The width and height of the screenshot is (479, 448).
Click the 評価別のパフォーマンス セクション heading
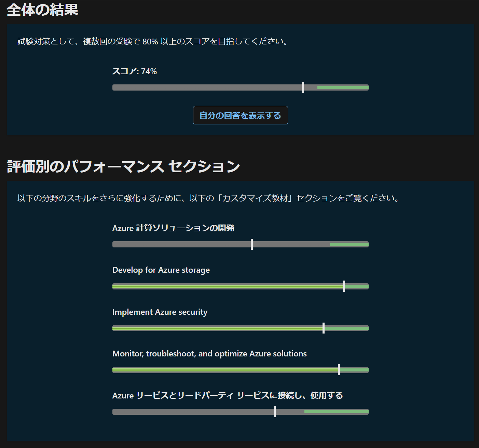click(123, 166)
